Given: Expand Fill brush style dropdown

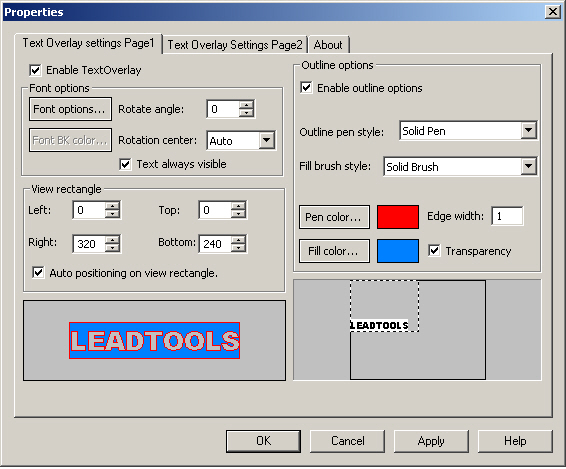Looking at the screenshot, I should coord(528,166).
